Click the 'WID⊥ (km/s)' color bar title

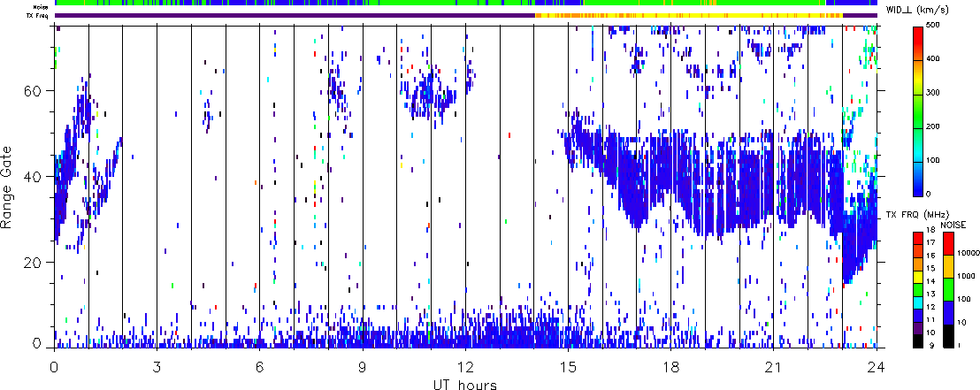coord(915,8)
